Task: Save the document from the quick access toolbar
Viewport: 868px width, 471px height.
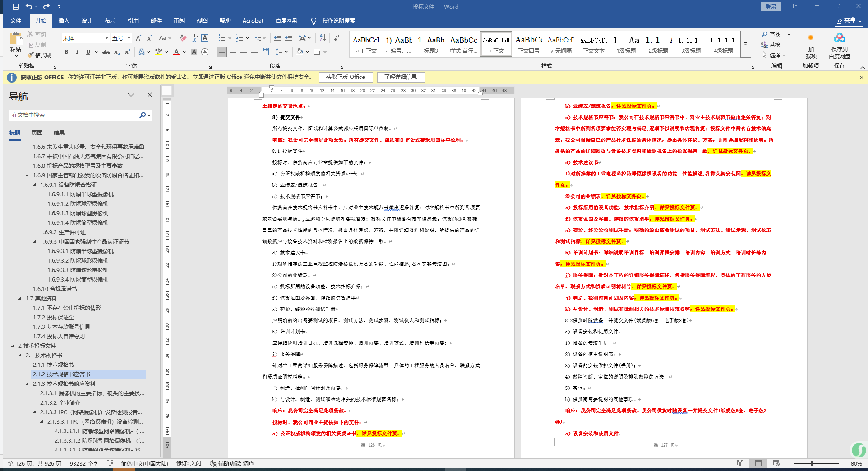Action: (16, 7)
